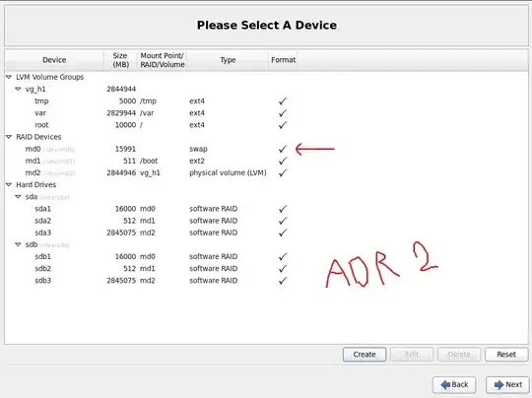Screen dimensions: 532x398
Task: Click the size value 2829944
Action: [121, 113]
